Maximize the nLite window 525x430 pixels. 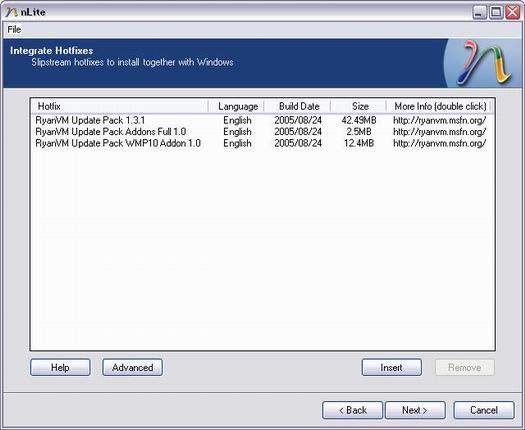click(x=496, y=13)
